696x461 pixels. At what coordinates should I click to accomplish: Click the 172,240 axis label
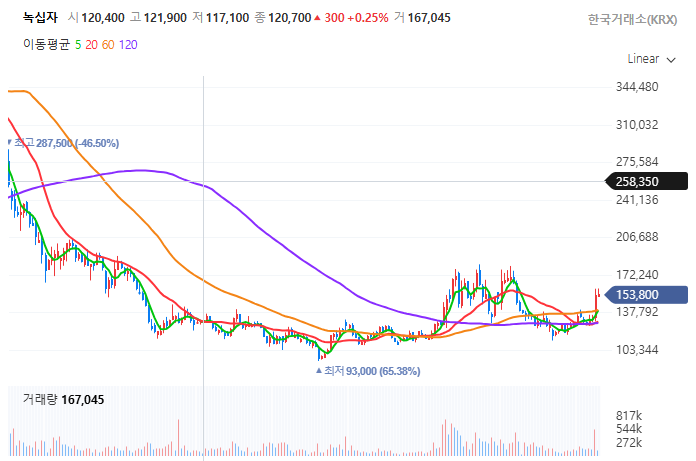637,275
